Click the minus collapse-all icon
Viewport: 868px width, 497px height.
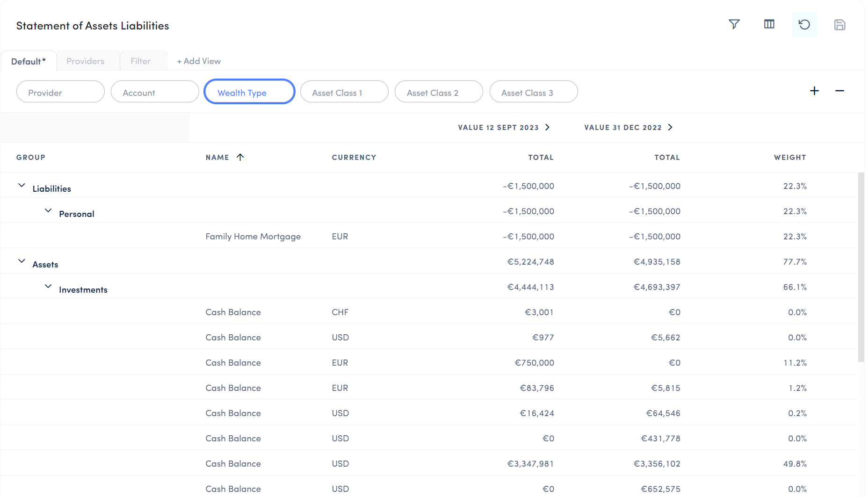click(839, 91)
